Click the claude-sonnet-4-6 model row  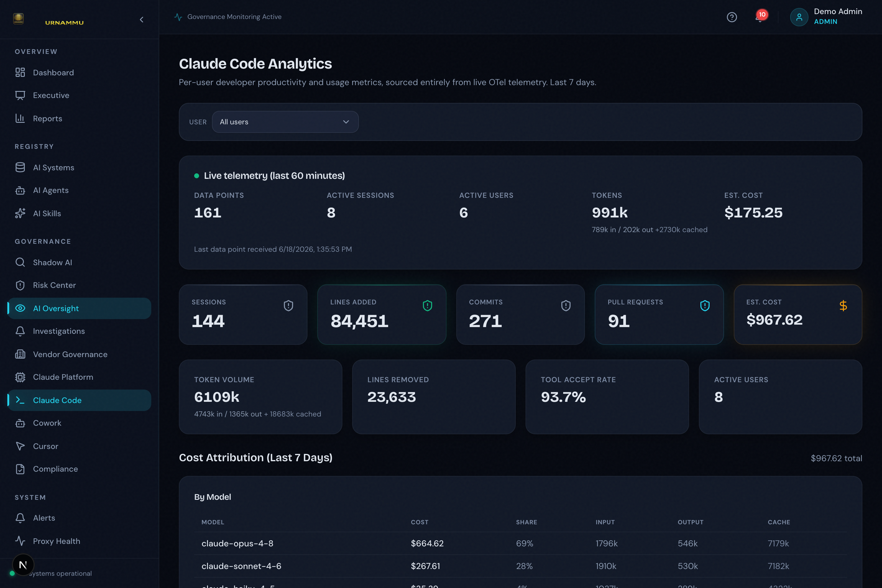coord(520,566)
